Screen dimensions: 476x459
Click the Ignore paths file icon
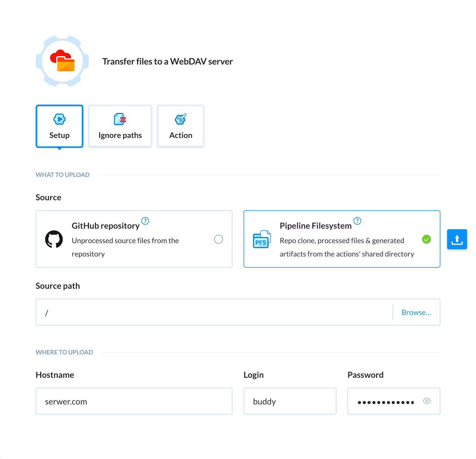120,119
